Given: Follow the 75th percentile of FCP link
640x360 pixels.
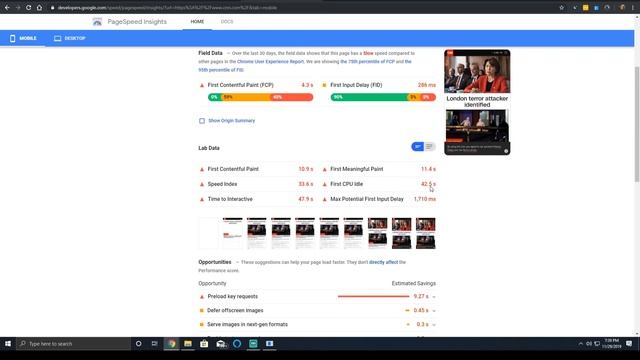Looking at the screenshot, I should click(x=367, y=62).
